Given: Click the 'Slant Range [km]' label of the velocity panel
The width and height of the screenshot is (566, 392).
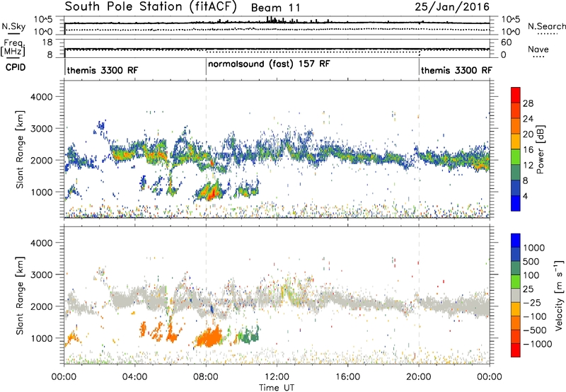Looking at the screenshot, I should [20, 296].
